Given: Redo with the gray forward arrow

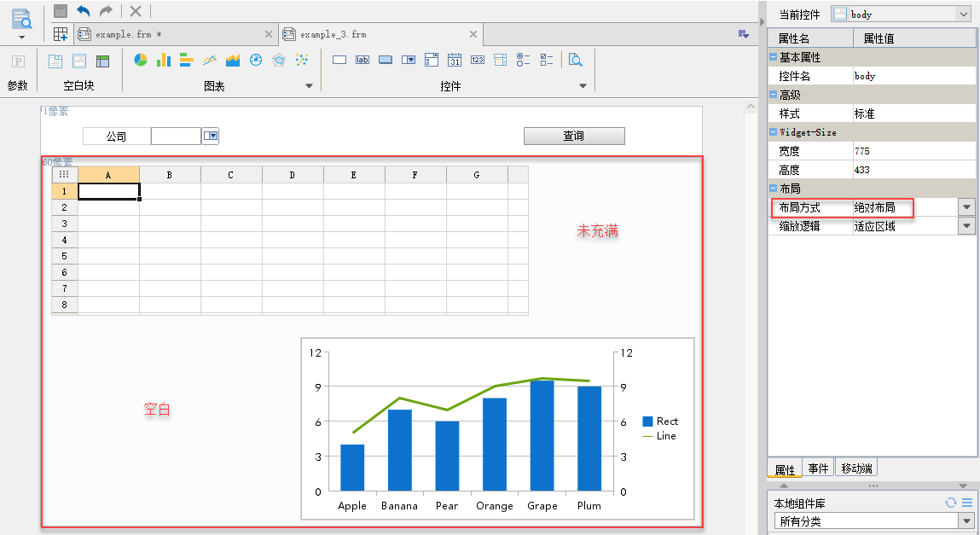Looking at the screenshot, I should click(x=107, y=10).
